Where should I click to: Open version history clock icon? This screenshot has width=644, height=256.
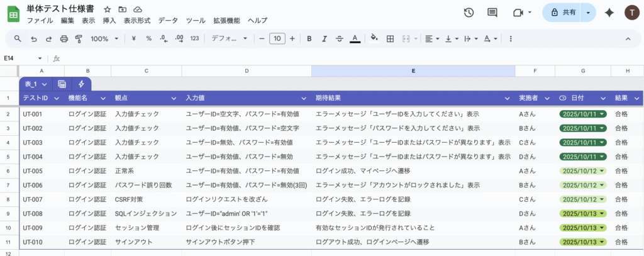469,13
